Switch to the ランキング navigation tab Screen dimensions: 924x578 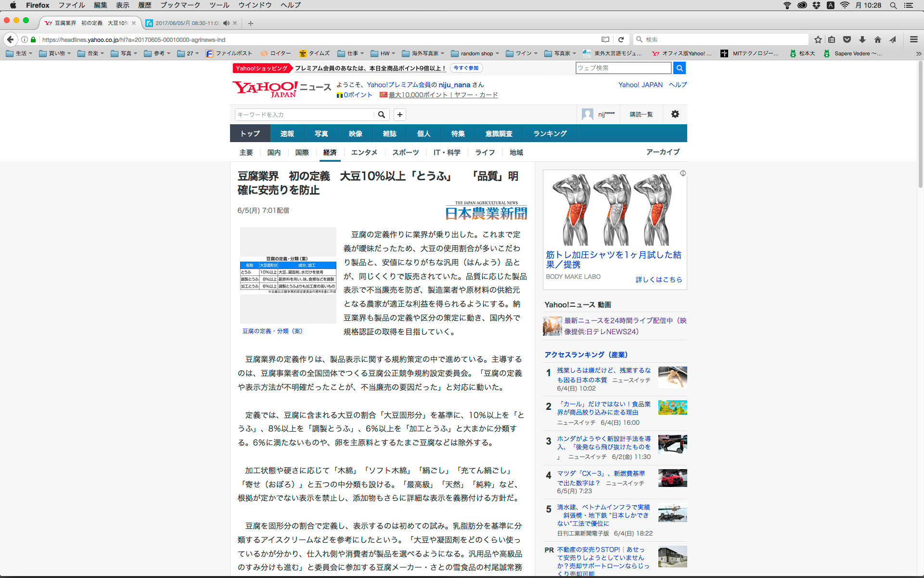coord(550,133)
